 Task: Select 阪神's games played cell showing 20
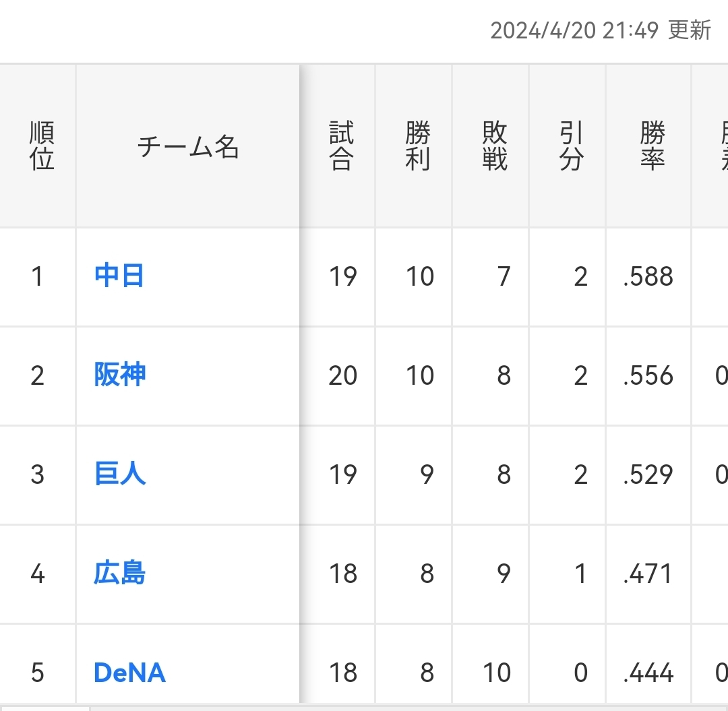(342, 375)
